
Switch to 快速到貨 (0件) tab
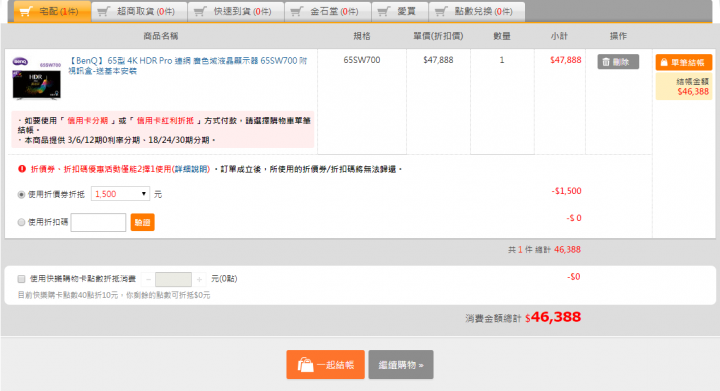tap(236, 11)
